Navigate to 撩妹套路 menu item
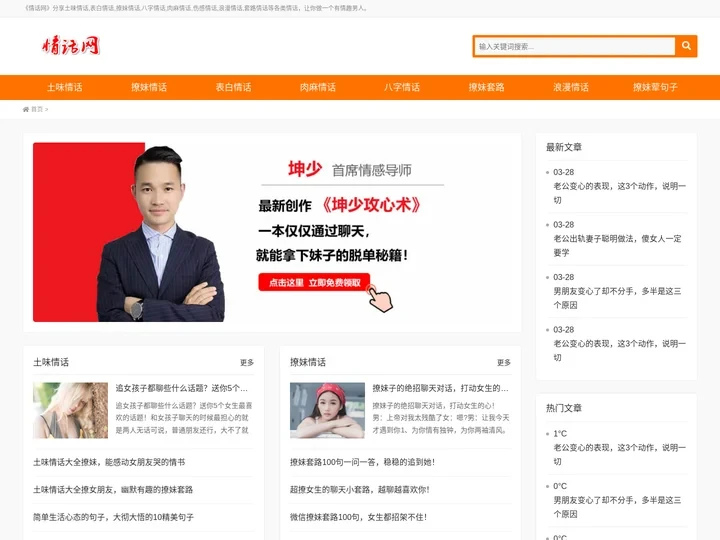The width and height of the screenshot is (720, 540). [x=486, y=87]
